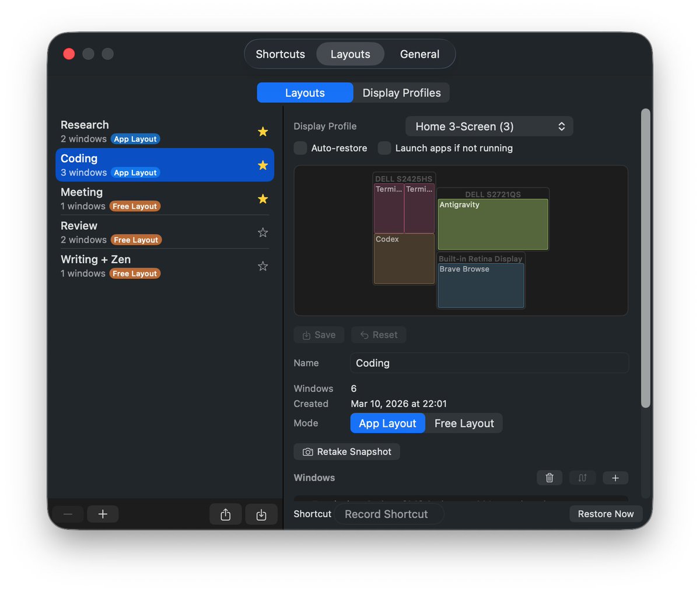Select the Brave Browser window in preview
Image resolution: width=700 pixels, height=592 pixels.
click(x=481, y=286)
